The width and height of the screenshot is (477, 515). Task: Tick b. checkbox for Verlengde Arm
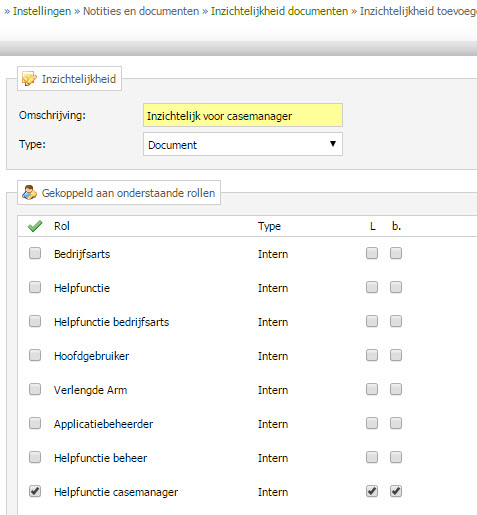(396, 389)
